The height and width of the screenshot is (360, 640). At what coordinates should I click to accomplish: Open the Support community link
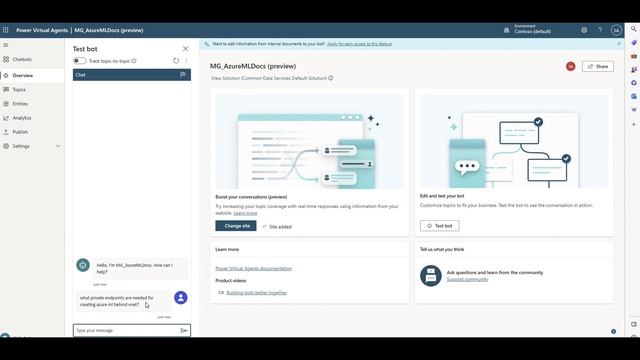click(467, 279)
